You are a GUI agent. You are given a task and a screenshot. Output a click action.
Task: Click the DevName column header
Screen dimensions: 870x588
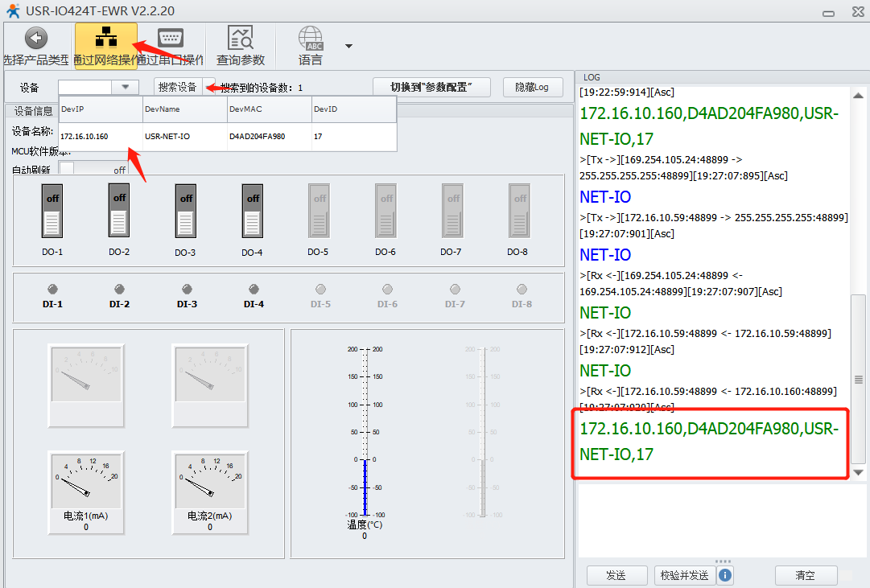tap(184, 109)
